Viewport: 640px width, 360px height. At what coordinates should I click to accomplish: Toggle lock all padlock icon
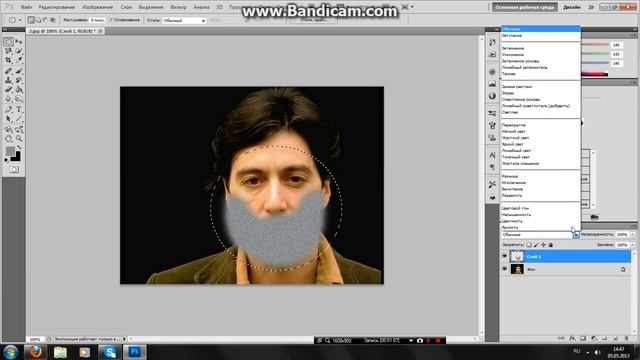point(551,245)
